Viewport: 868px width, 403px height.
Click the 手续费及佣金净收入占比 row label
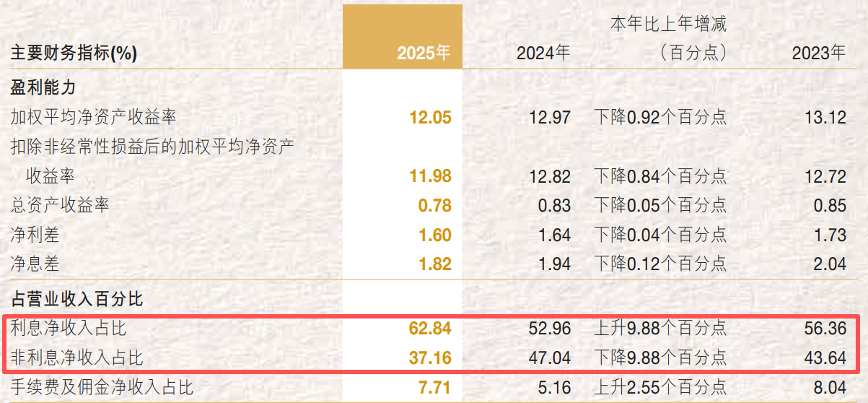pos(102,388)
